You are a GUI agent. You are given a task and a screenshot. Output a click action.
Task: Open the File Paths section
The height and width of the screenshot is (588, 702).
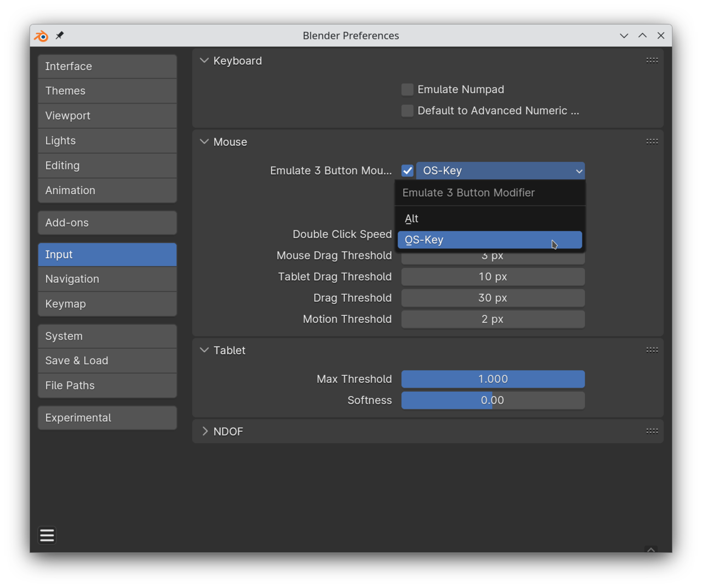[107, 386]
